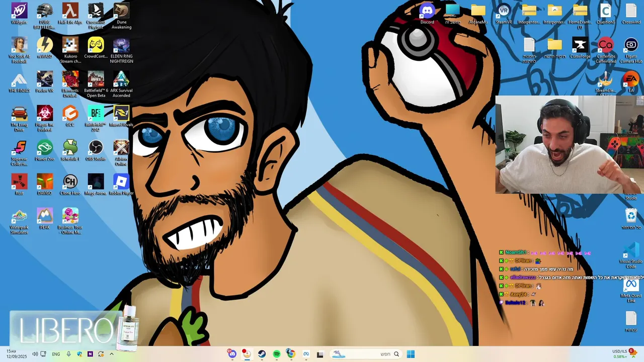Launch Battlefield 2042 shortcut

96,118
